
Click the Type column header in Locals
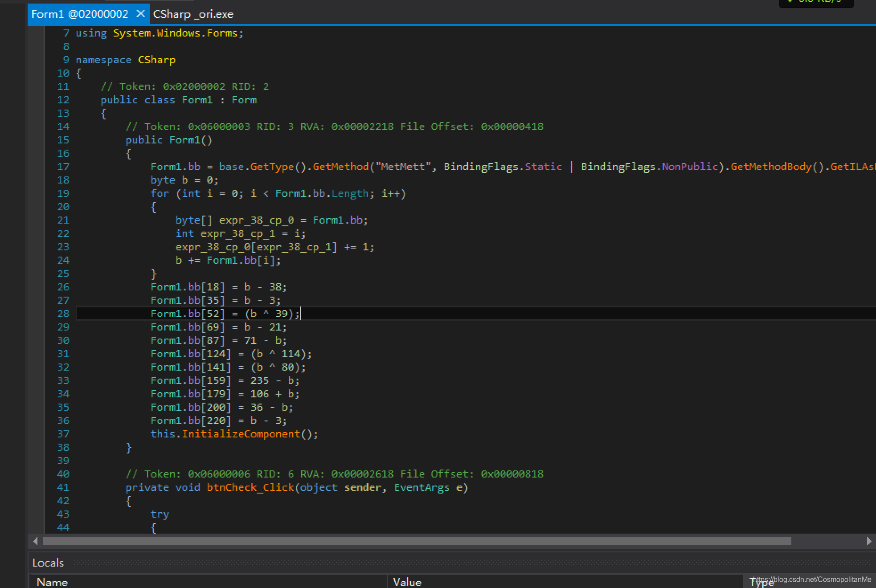point(762,583)
